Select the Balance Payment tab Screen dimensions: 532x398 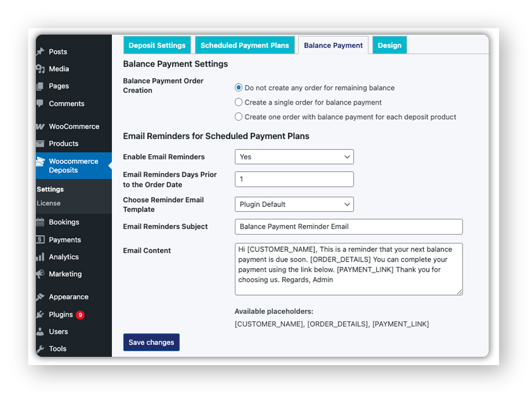[x=333, y=45]
